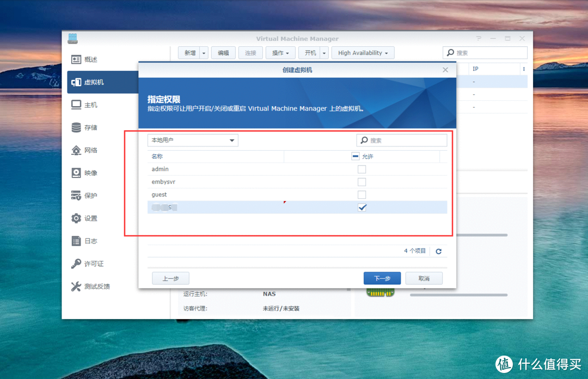Click the help question mark icon
The height and width of the screenshot is (379, 588).
(x=479, y=38)
